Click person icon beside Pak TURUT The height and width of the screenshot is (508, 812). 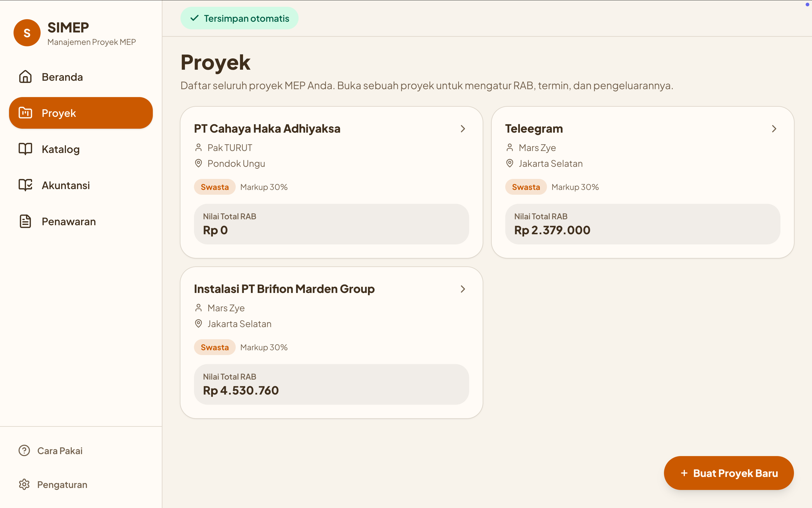pyautogui.click(x=198, y=148)
